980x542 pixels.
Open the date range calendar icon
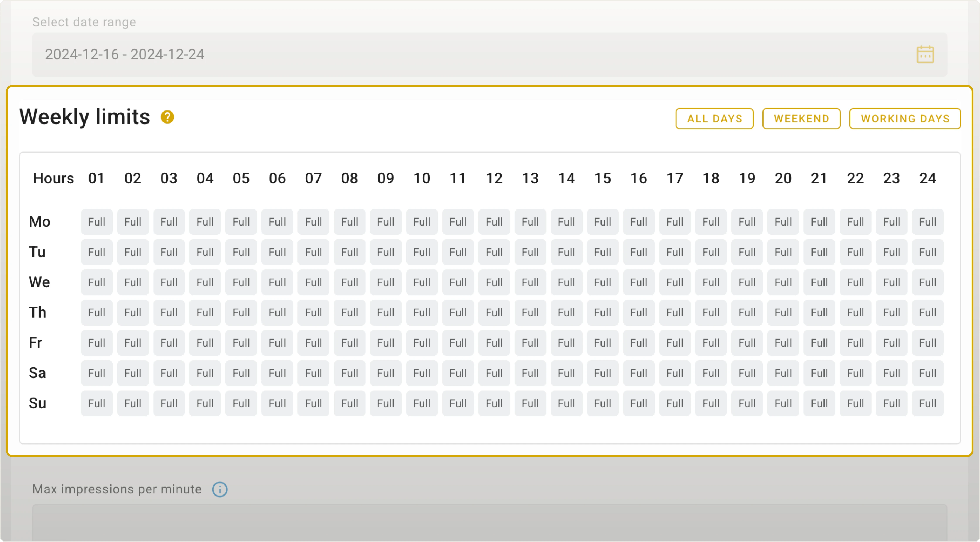click(x=925, y=54)
